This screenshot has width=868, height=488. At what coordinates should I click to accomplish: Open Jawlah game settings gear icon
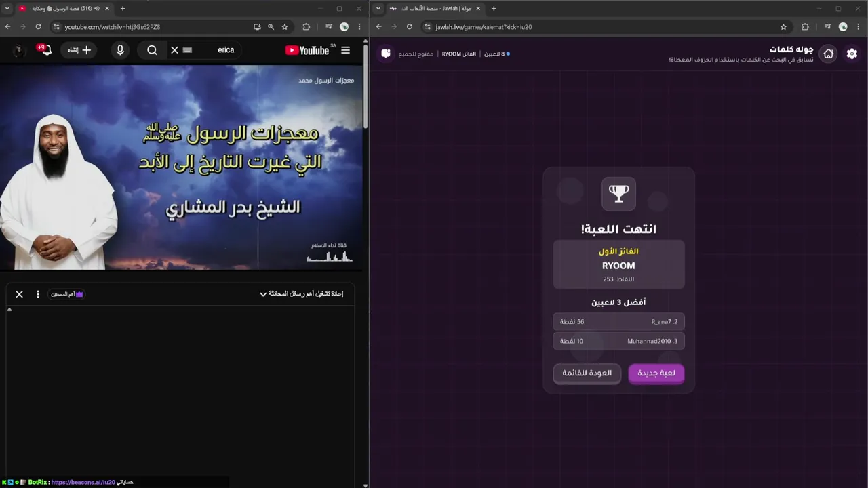(852, 54)
